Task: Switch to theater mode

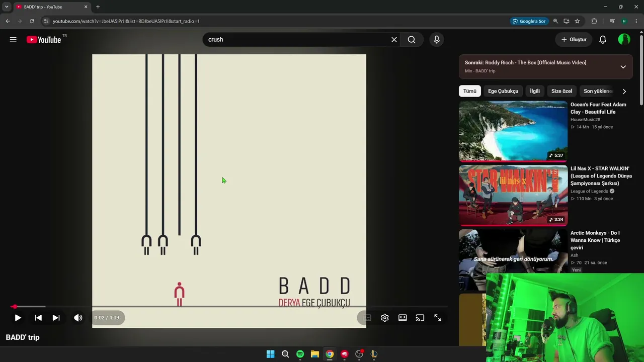Action: 403,318
